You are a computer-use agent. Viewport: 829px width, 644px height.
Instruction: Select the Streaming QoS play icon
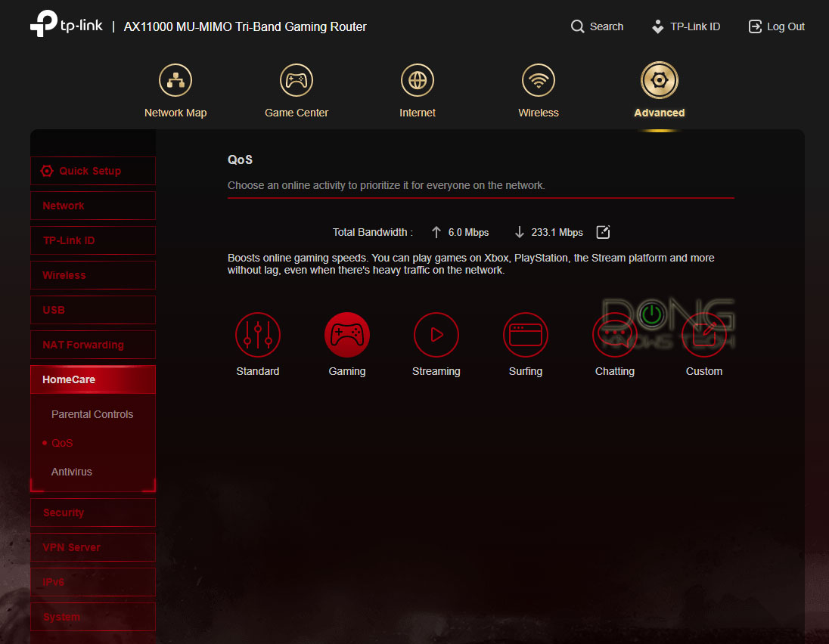(x=436, y=335)
